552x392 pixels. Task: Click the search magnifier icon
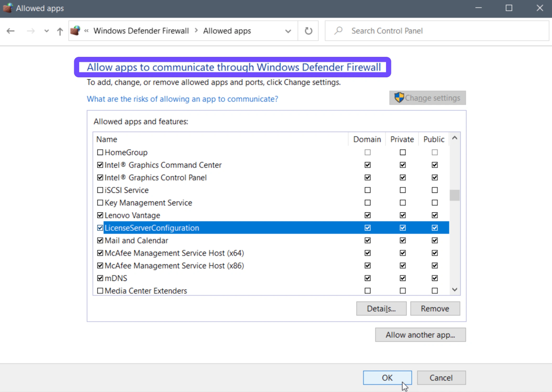tap(338, 31)
